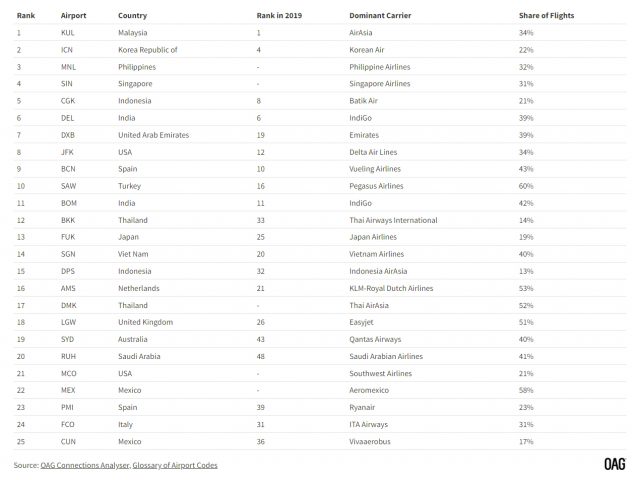Viewport: 640px width, 480px height.
Task: Click the Airport column header
Action: [x=74, y=16]
